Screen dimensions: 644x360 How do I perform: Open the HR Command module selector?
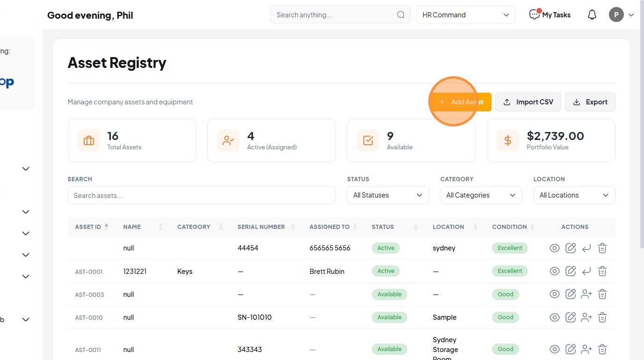pos(466,15)
